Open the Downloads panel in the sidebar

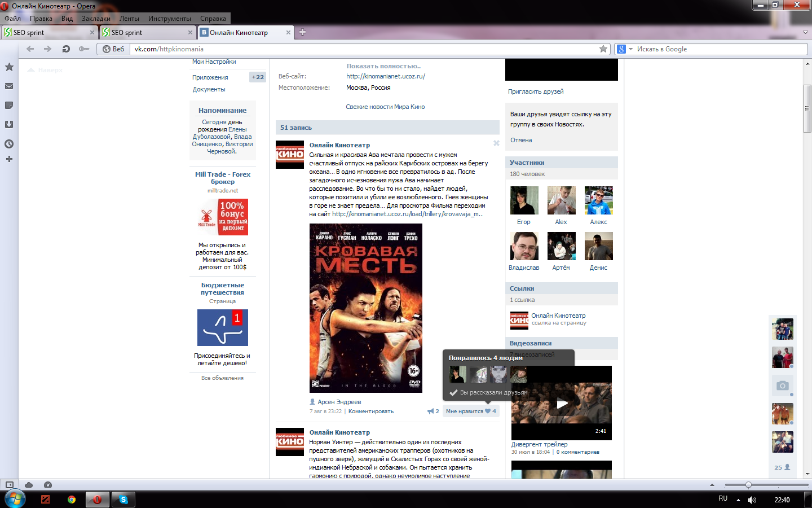pos(9,125)
